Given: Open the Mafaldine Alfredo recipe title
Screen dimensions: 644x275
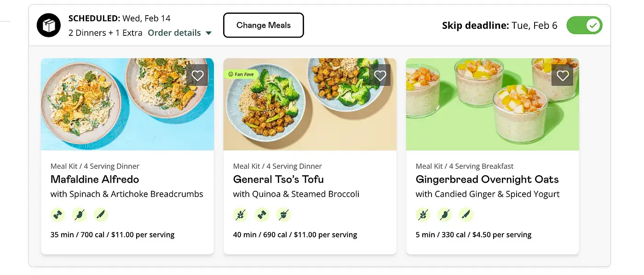Looking at the screenshot, I should pos(95,179).
